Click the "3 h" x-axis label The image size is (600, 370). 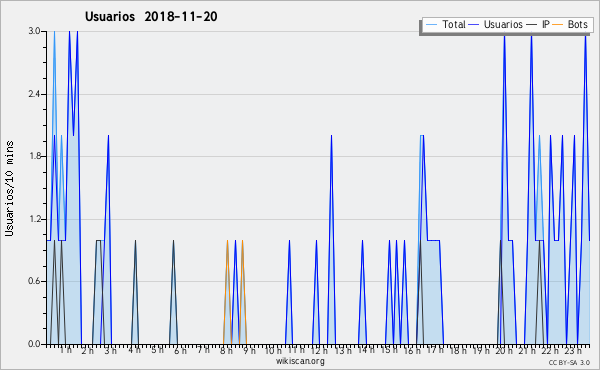point(111,351)
